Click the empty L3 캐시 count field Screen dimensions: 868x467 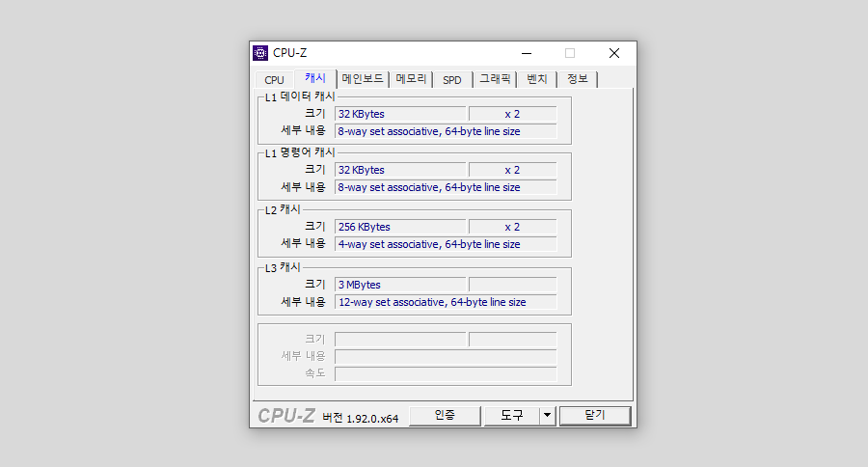(x=513, y=285)
